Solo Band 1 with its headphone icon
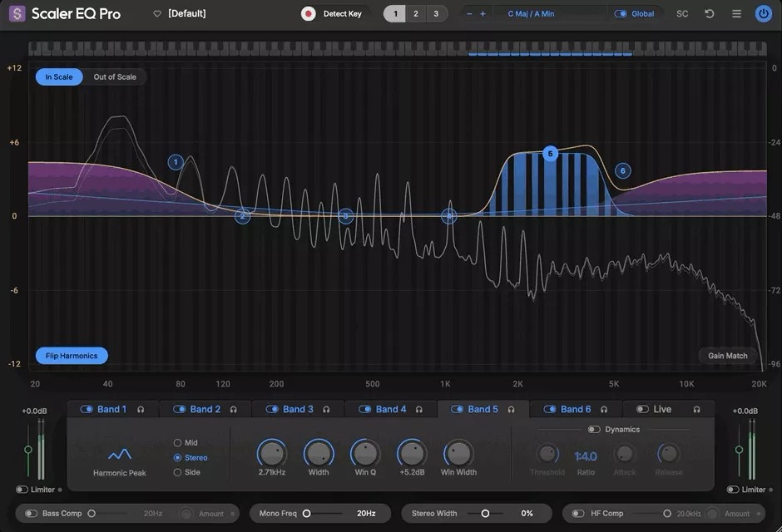The width and height of the screenshot is (782, 532). click(x=141, y=410)
